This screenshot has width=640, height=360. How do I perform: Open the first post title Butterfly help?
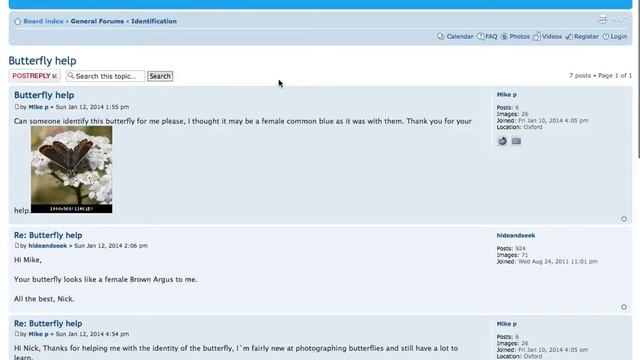pos(44,95)
